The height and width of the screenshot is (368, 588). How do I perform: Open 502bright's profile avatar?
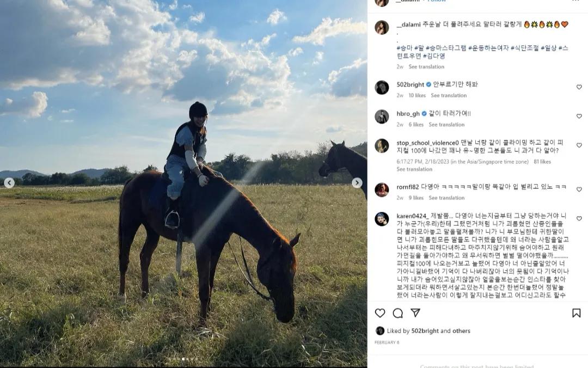(x=382, y=88)
